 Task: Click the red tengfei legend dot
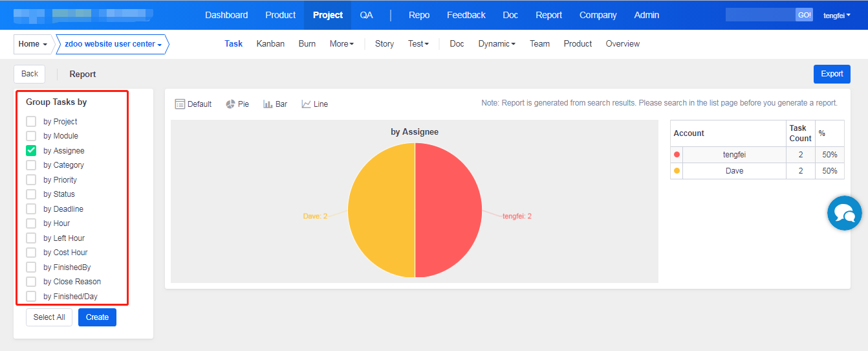point(677,155)
